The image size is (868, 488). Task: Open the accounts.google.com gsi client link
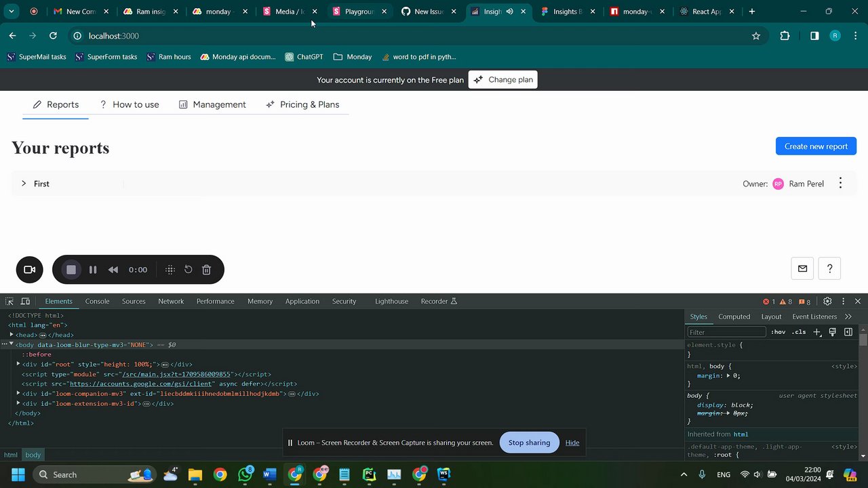[141, 384]
